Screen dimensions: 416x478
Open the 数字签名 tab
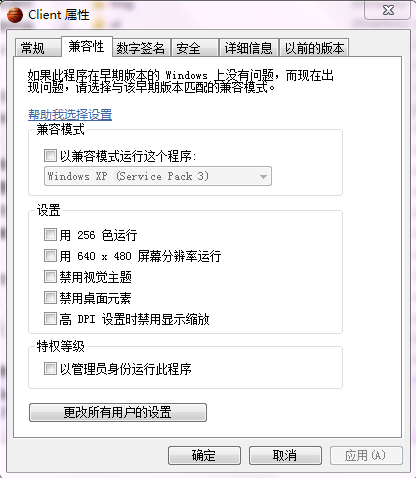coord(141,48)
